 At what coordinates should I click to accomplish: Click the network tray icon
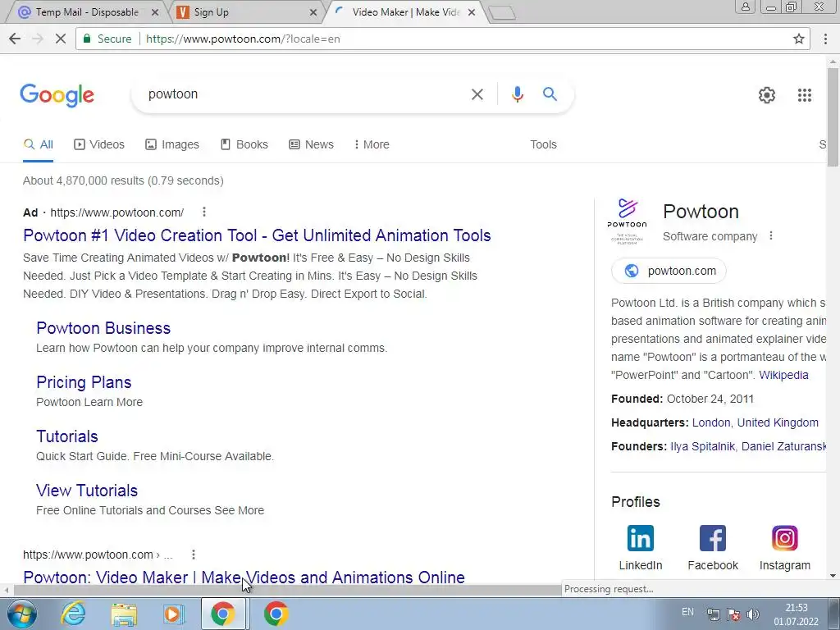[713, 614]
